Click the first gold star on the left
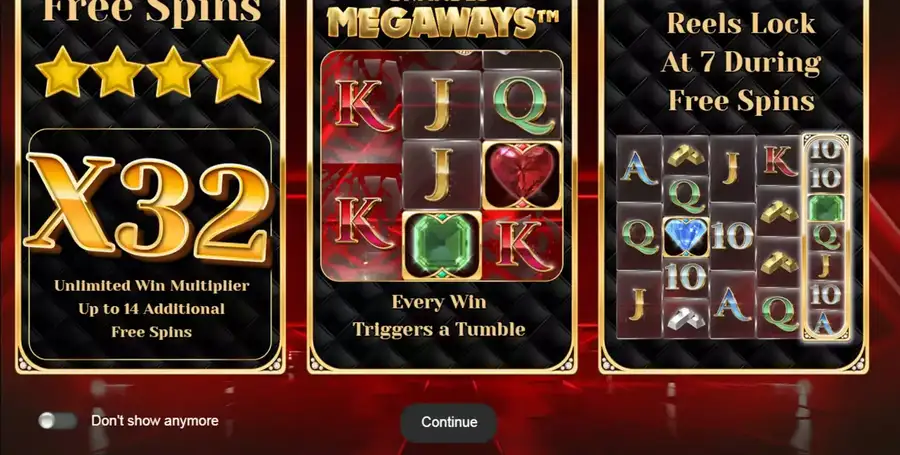The height and width of the screenshot is (455, 900). point(62,72)
